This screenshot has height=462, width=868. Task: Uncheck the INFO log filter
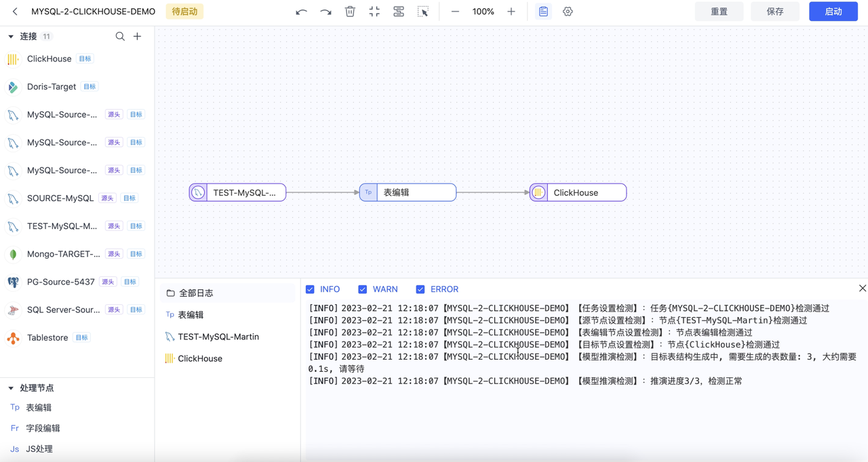coord(310,289)
